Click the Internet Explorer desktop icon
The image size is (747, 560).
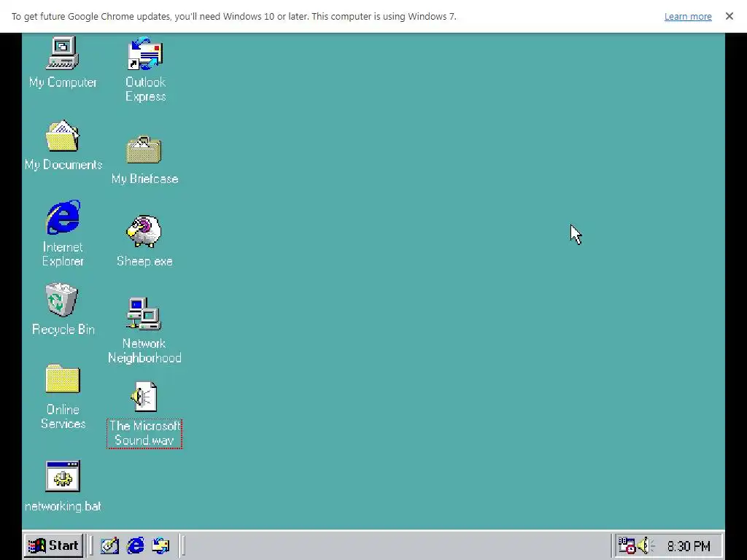[x=63, y=217]
